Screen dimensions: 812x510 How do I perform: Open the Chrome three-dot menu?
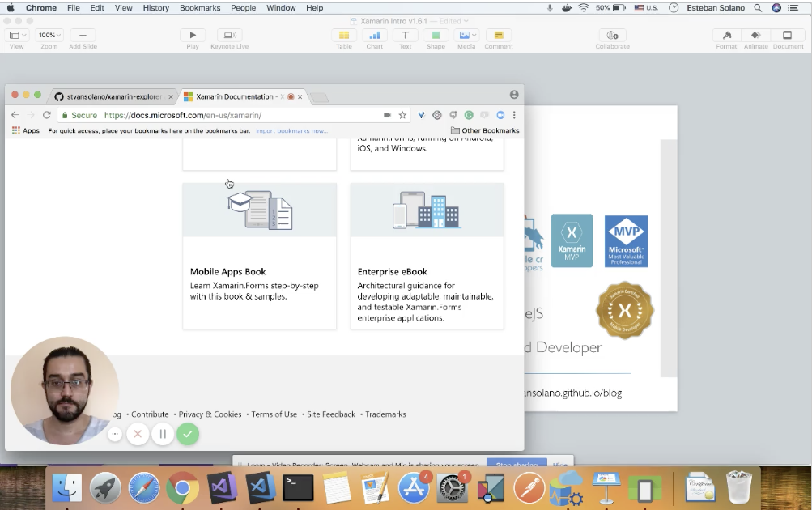[513, 115]
